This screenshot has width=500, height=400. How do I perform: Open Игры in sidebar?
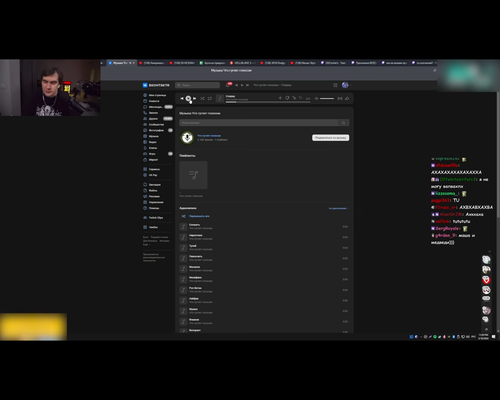coord(158,154)
